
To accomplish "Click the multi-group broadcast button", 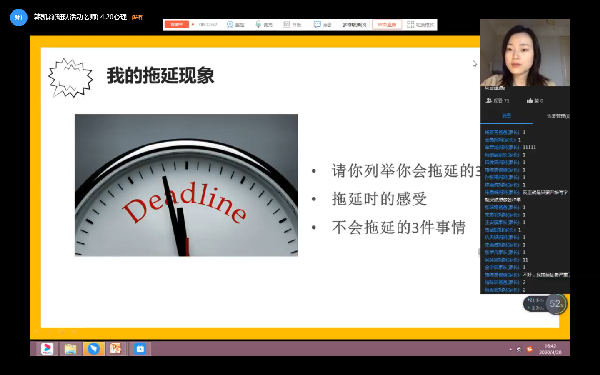I will pyautogui.click(x=354, y=24).
